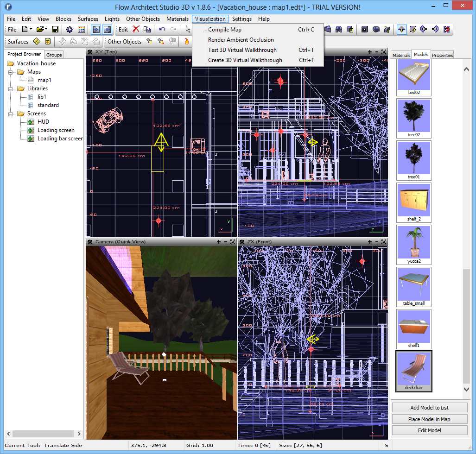Open the dropdown arrow next to Open folder

(x=47, y=29)
